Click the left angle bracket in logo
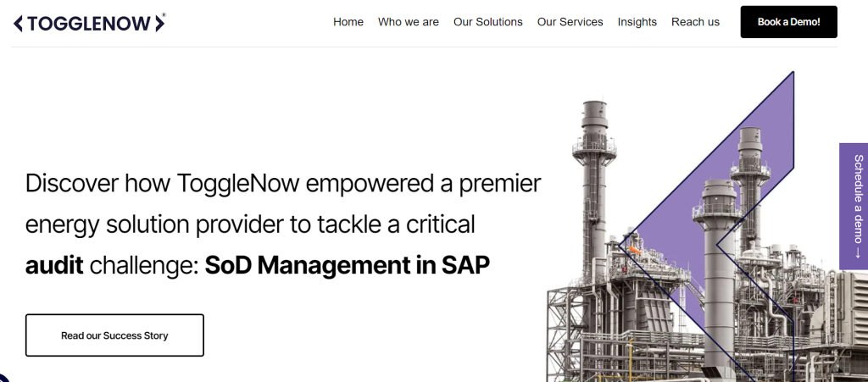 click(19, 23)
